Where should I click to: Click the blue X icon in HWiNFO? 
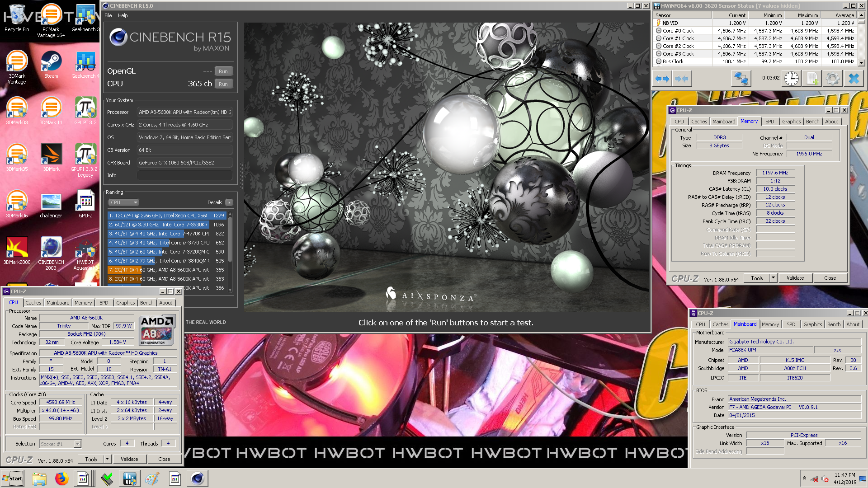tap(854, 79)
